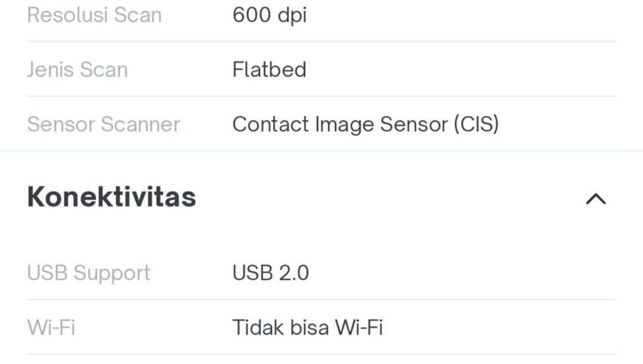
Task: Click the Sensor Scanner specification row
Action: 321,125
